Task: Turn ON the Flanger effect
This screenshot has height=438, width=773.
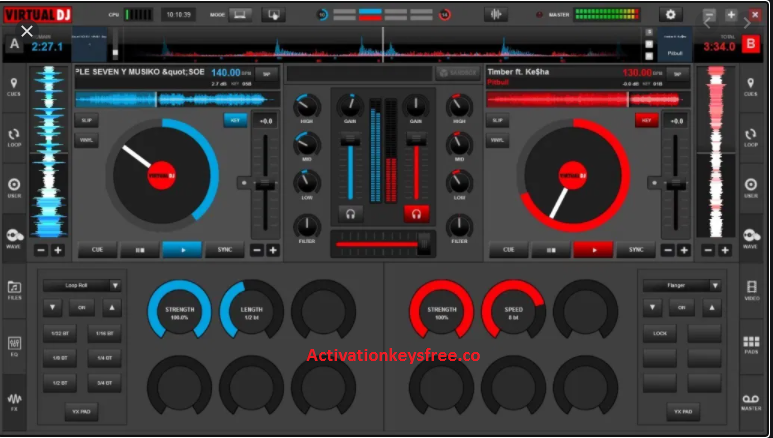Action: coord(682,307)
